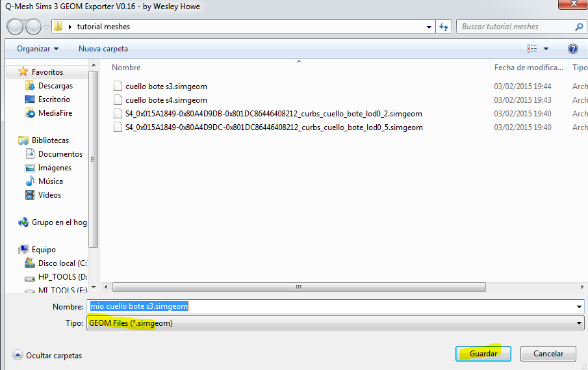Expand the Tipo file type dropdown
The height and width of the screenshot is (370, 588).
click(x=579, y=323)
